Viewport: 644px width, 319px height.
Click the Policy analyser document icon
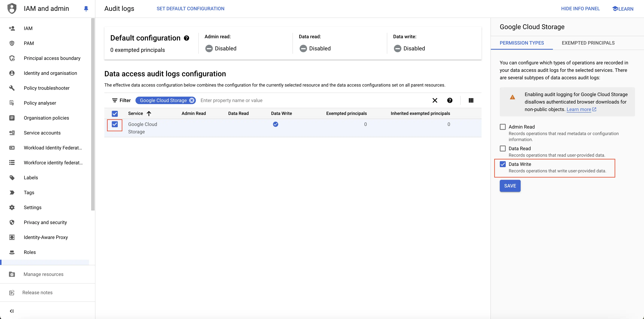12,103
